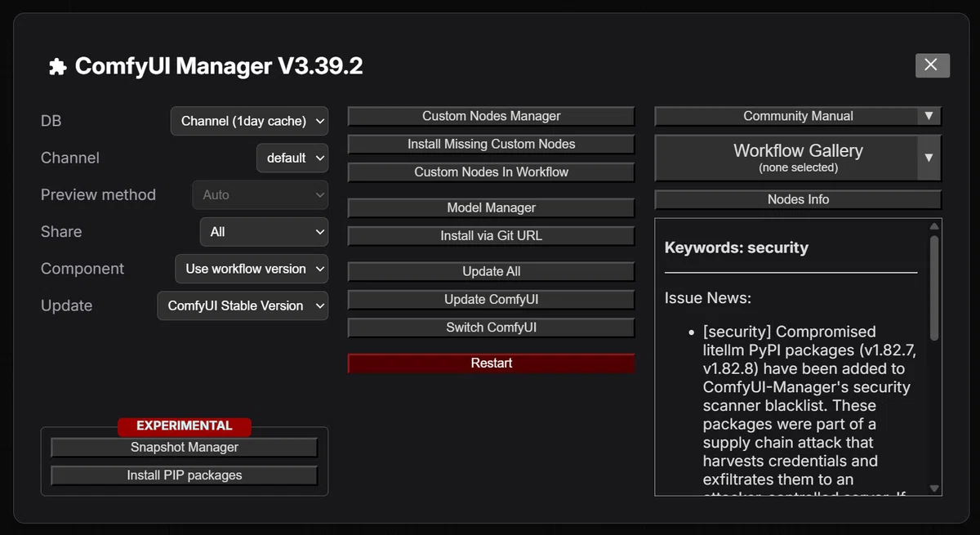
Task: Click the 'Component' label
Action: [82, 269]
